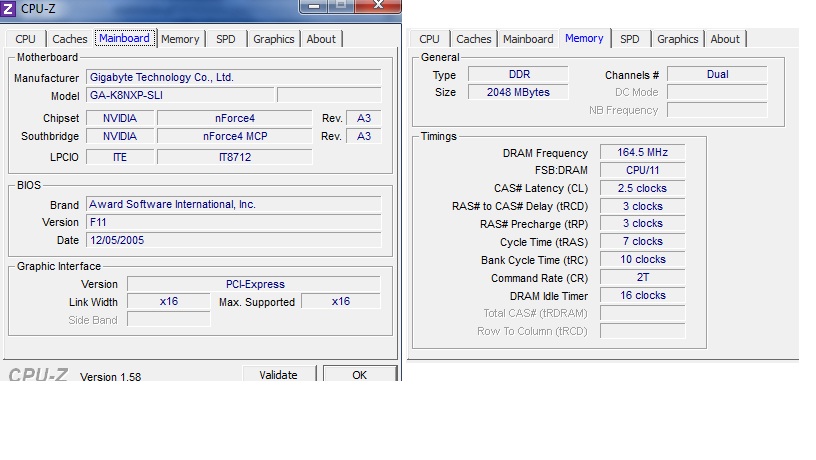Select the Mainboard tab in left window
The height and width of the screenshot is (460, 816).
pyautogui.click(x=124, y=39)
